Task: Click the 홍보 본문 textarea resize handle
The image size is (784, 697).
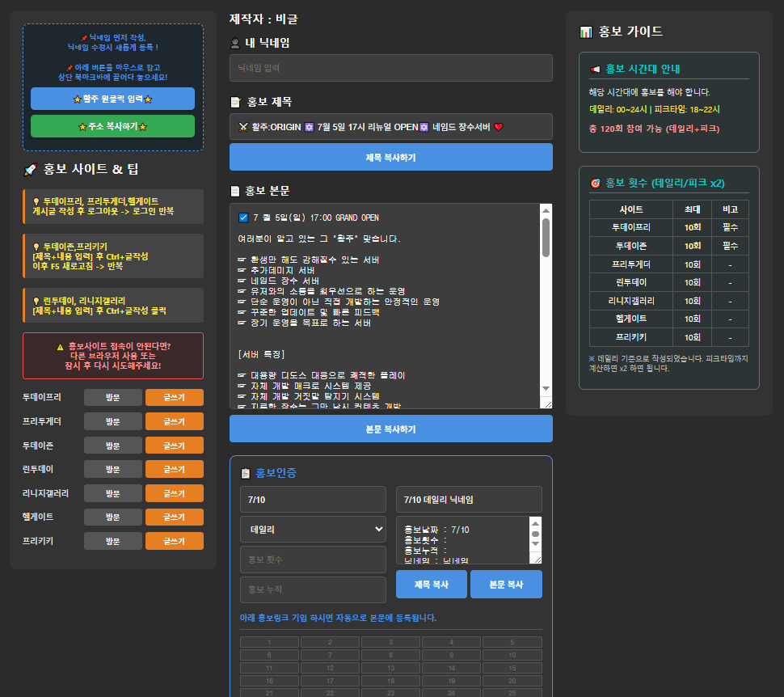Action: [548, 404]
